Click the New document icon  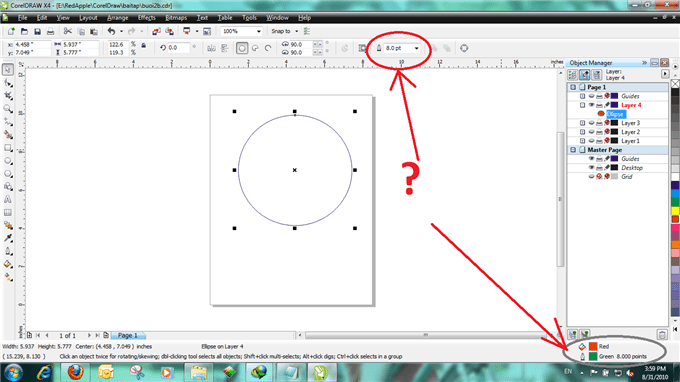[11, 31]
